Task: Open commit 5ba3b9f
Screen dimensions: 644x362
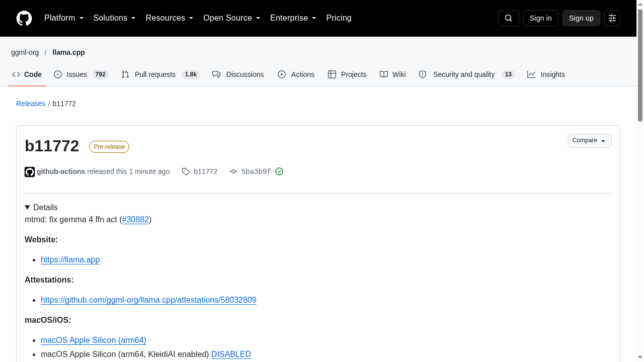Action: point(256,171)
